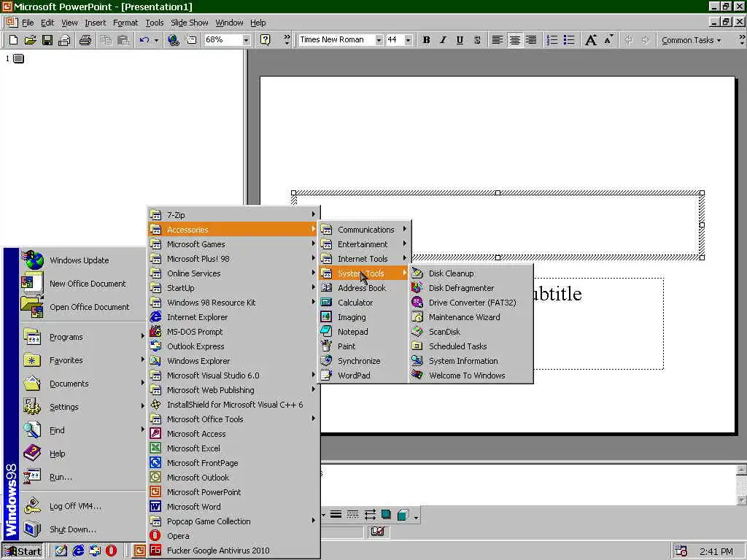
Task: Open Maintenance Wizard
Action: [471, 317]
